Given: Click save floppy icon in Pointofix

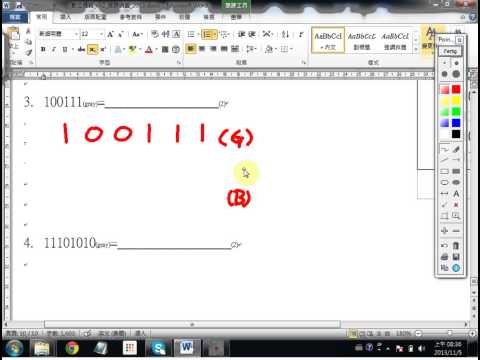Looking at the screenshot, I should (x=456, y=257).
